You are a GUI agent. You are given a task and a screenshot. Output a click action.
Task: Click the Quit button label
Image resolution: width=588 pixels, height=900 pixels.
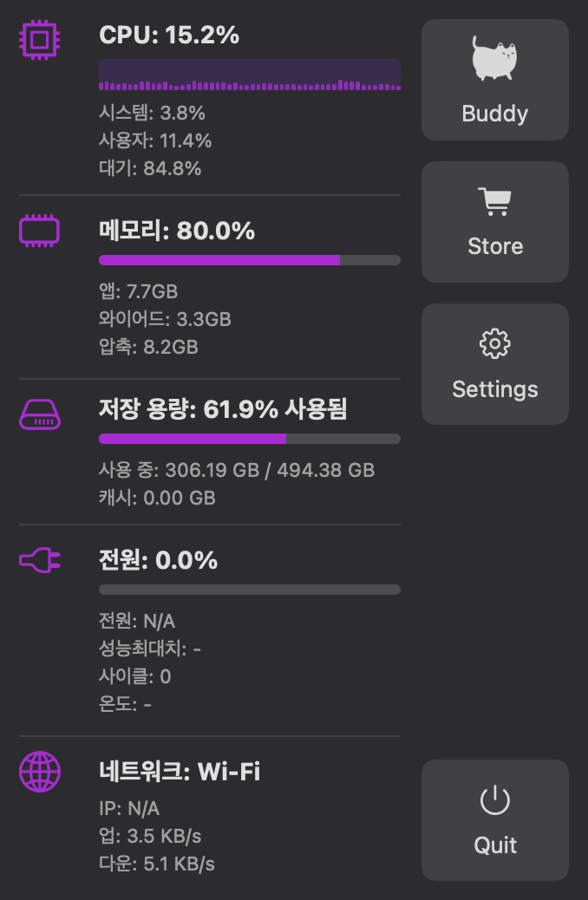(x=495, y=845)
